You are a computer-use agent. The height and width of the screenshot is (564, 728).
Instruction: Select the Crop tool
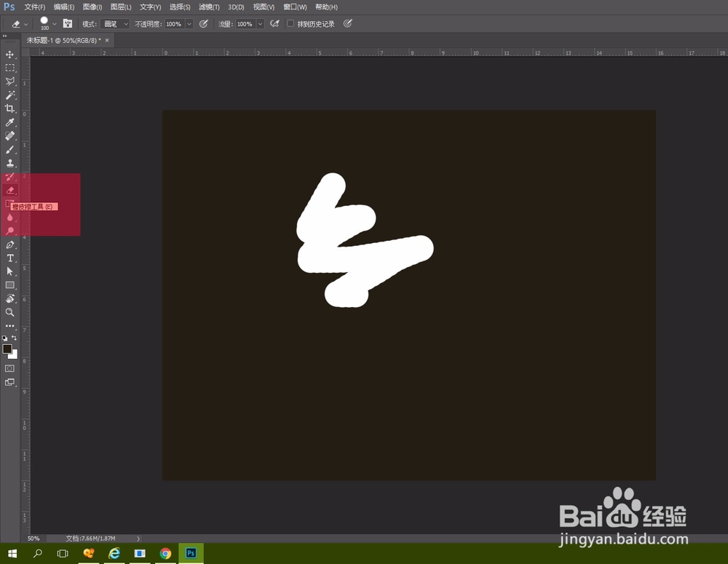pyautogui.click(x=9, y=108)
